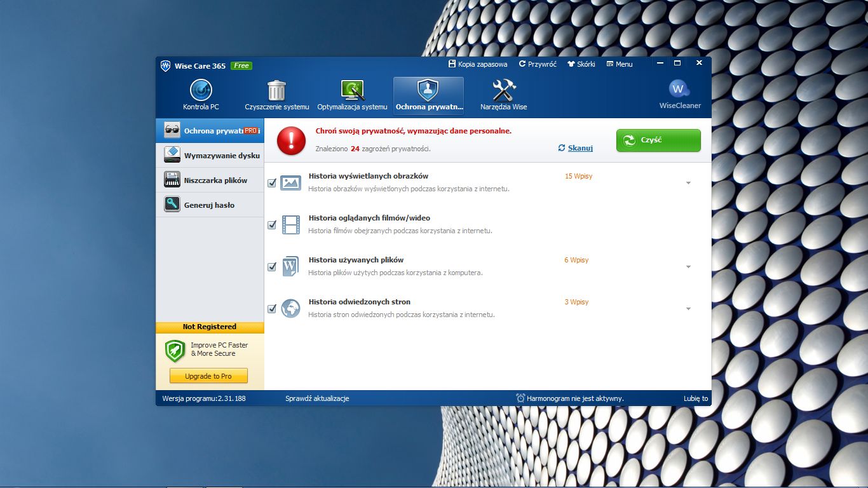Click the disk eraser icon in sidebar
868x488 pixels.
click(x=172, y=155)
